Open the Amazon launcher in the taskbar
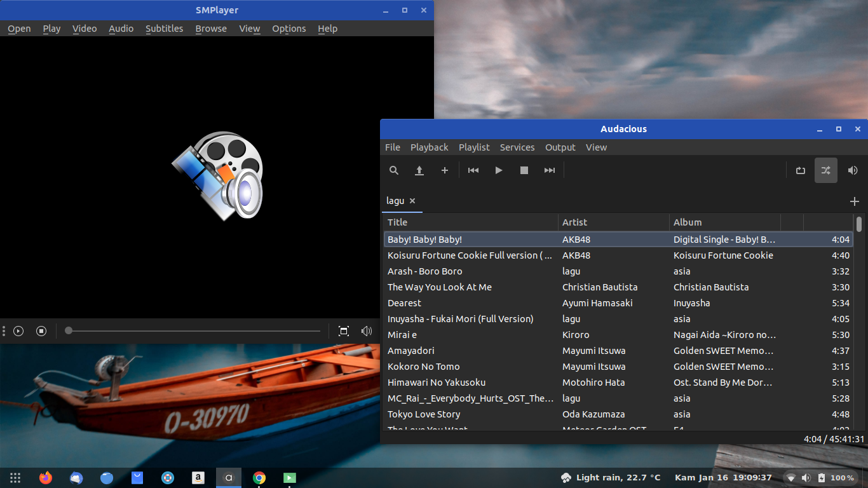 (198, 478)
